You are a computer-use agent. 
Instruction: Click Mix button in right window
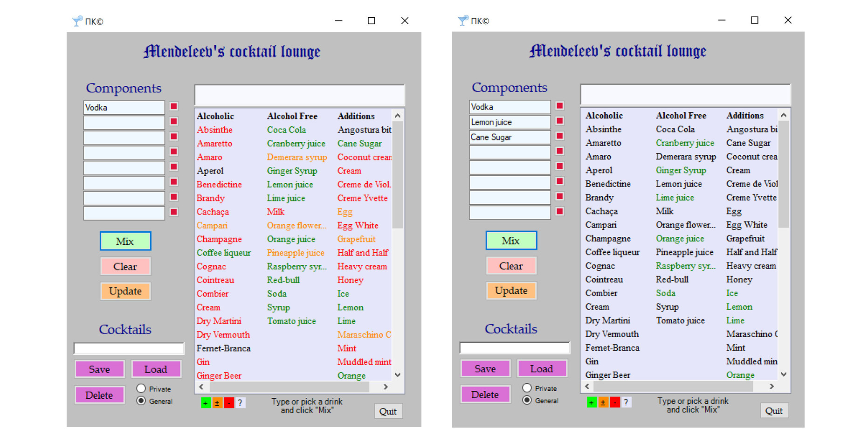tap(511, 241)
